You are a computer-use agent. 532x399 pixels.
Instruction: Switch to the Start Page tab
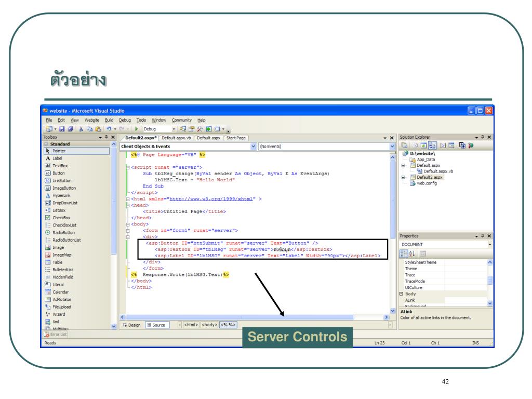tap(236, 138)
